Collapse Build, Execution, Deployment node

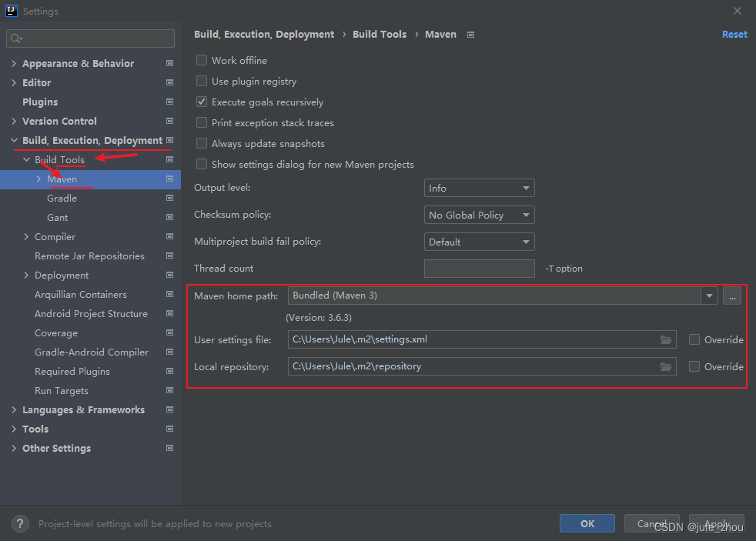point(14,140)
